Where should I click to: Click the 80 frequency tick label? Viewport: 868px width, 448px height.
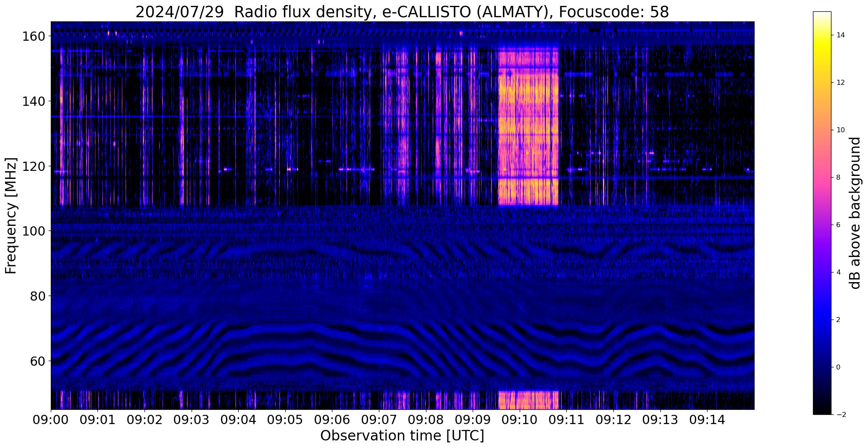37,296
